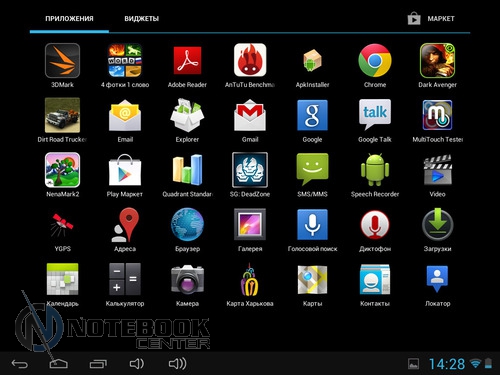The image size is (500, 375).
Task: Switch to the ВИДЖЕТЫ tab
Action: (142, 19)
